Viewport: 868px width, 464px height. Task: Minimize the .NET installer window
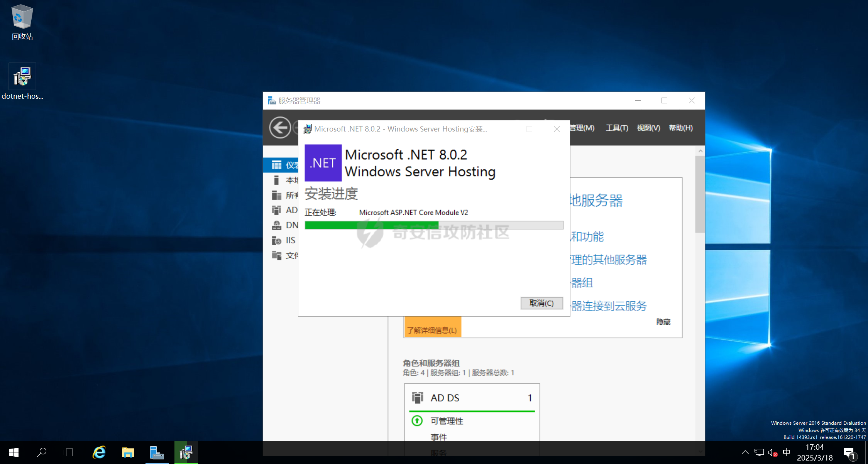click(x=503, y=129)
